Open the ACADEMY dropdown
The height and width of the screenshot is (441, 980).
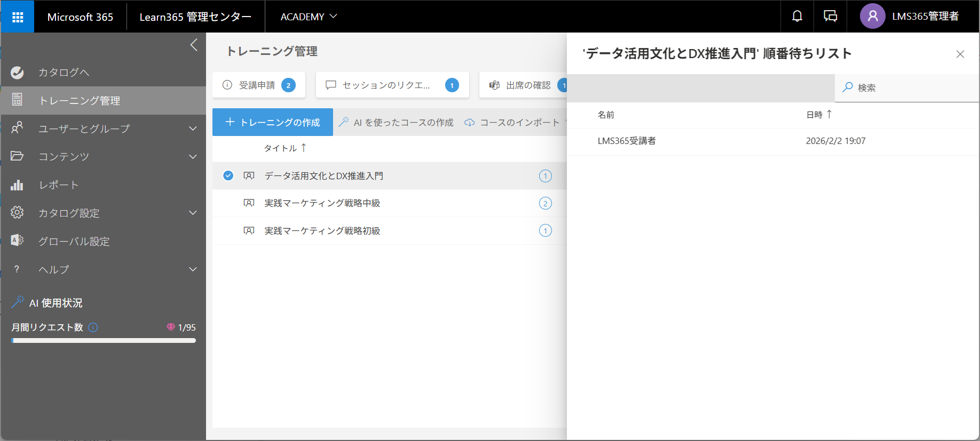(309, 17)
